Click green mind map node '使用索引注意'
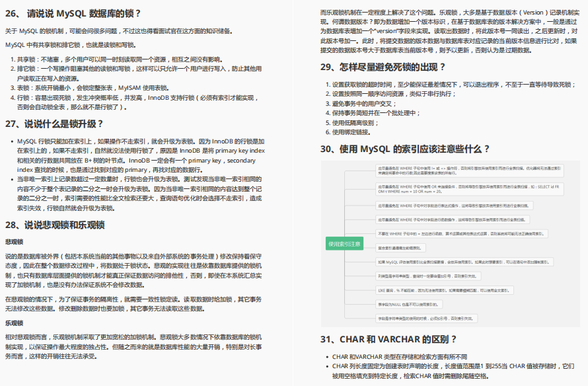588x386 pixels. point(344,244)
